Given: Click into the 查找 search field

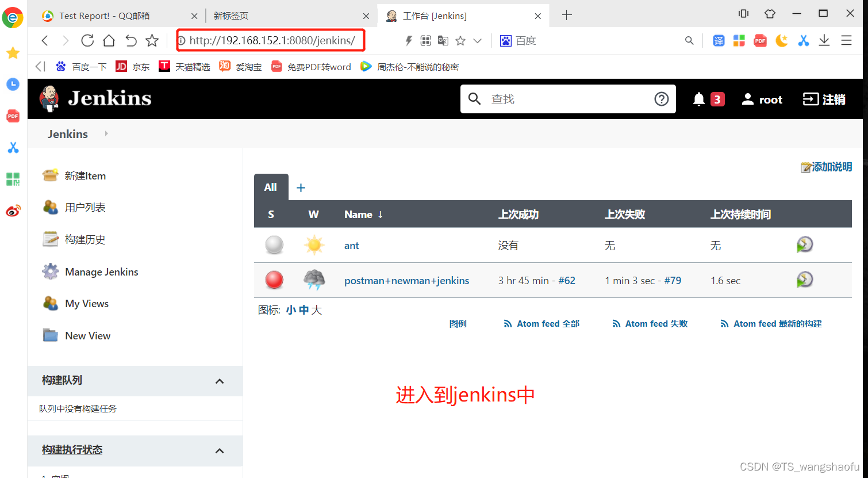Looking at the screenshot, I should (x=569, y=99).
